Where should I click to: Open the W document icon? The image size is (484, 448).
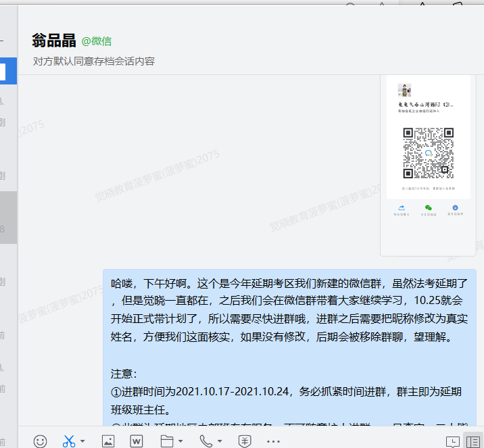pyautogui.click(x=136, y=441)
